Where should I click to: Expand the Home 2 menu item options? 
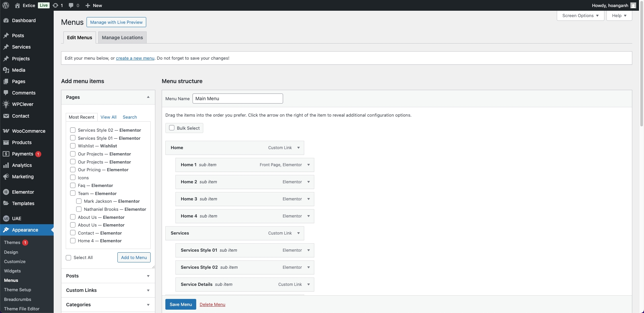click(309, 182)
